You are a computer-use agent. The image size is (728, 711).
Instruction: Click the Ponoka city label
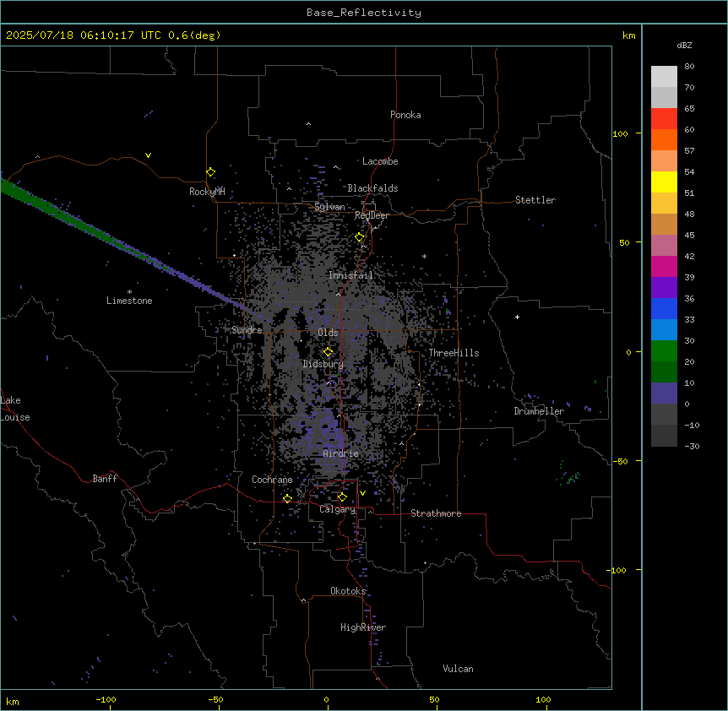[x=405, y=115]
